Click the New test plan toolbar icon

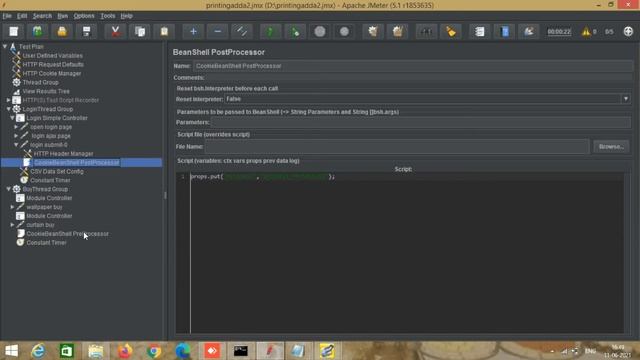tap(13, 31)
